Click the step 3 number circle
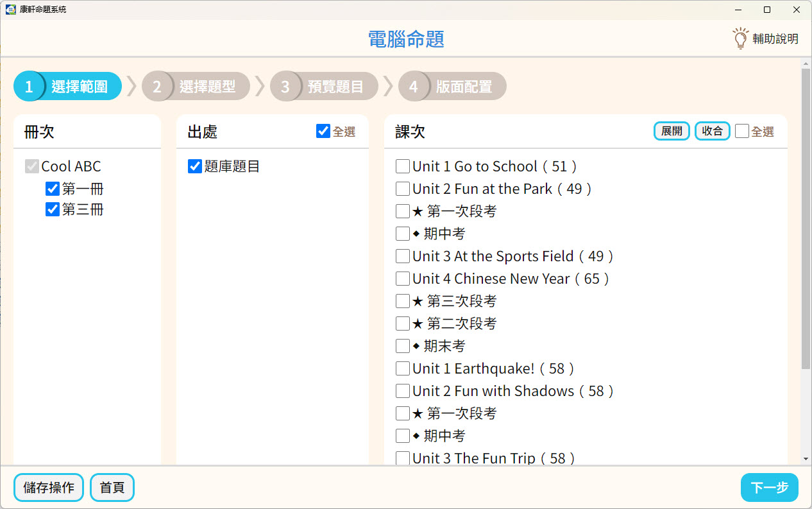The height and width of the screenshot is (509, 812). pyautogui.click(x=285, y=87)
